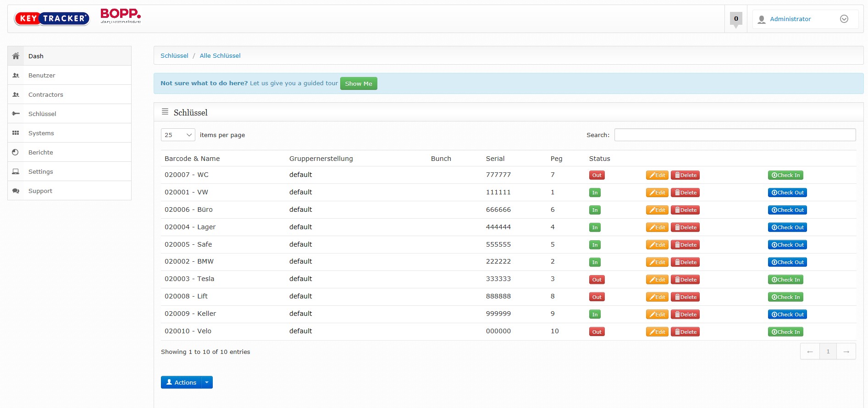868x408 pixels.
Task: Sort by Peg column header
Action: coord(556,159)
